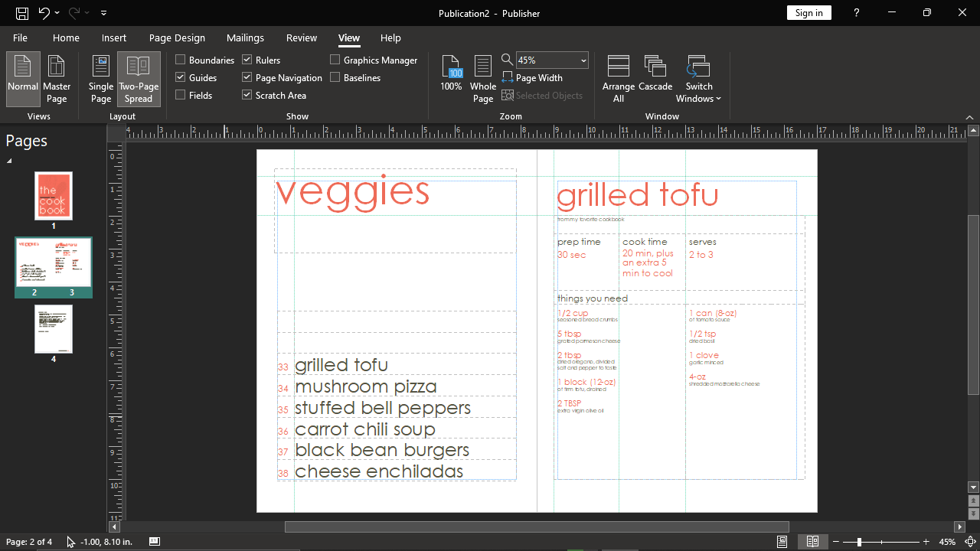980x551 pixels.
Task: Switch to the Home tab
Action: (66, 37)
